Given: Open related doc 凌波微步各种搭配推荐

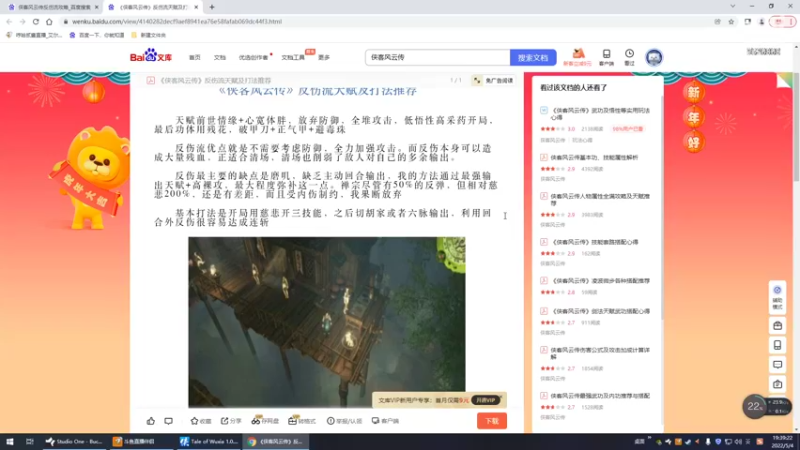Looking at the screenshot, I should click(600, 281).
